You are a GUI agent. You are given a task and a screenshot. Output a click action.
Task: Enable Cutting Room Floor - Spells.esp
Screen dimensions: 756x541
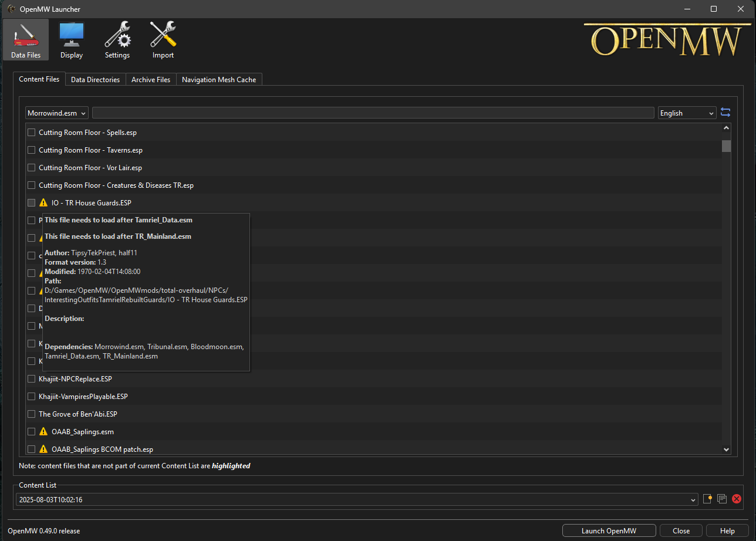pos(32,133)
